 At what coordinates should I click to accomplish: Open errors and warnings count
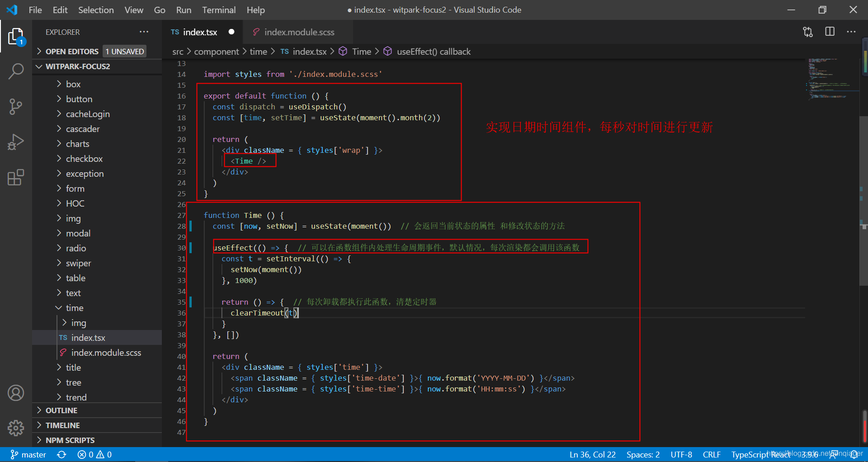[x=94, y=454]
